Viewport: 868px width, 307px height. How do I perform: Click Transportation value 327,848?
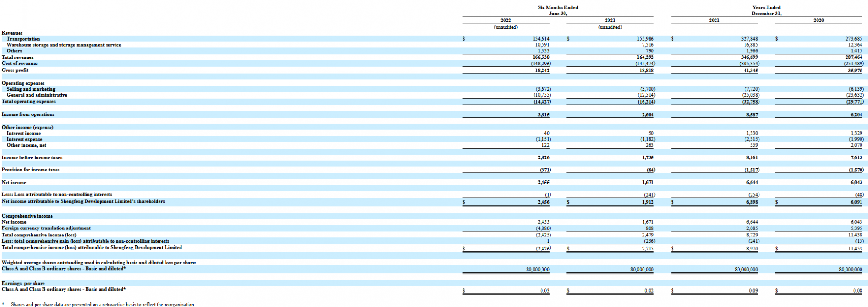(x=750, y=39)
